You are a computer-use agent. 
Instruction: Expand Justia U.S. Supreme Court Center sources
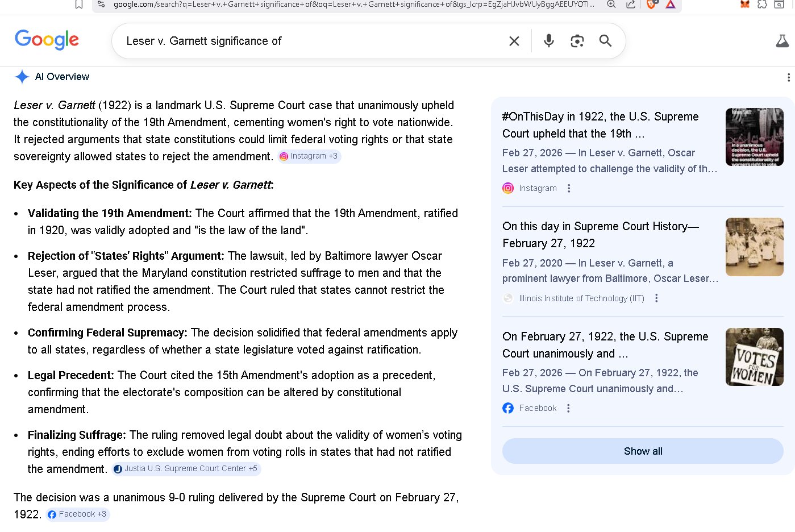(x=186, y=469)
